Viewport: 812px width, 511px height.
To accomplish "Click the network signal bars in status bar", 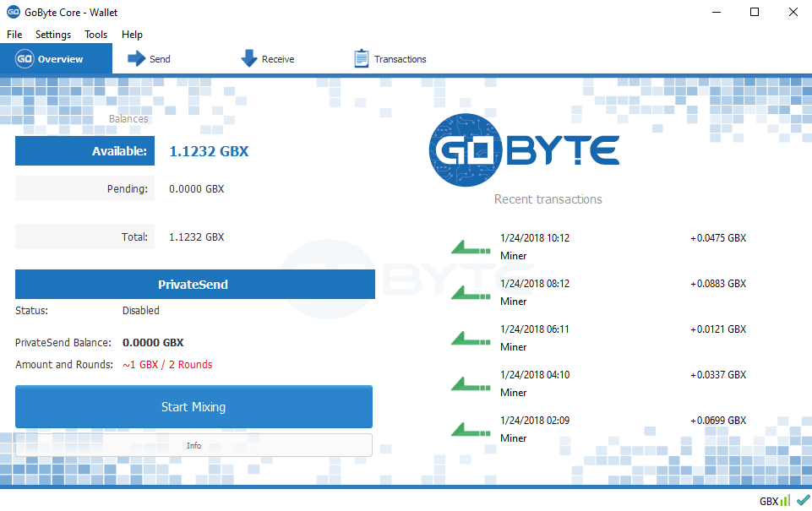I will [787, 500].
